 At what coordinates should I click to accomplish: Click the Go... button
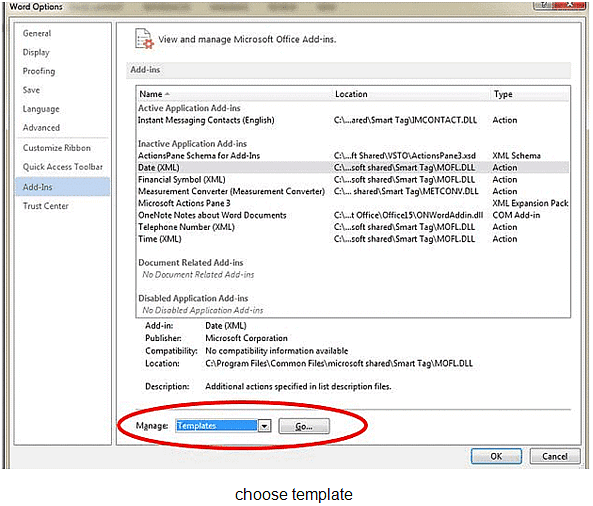[x=304, y=426]
